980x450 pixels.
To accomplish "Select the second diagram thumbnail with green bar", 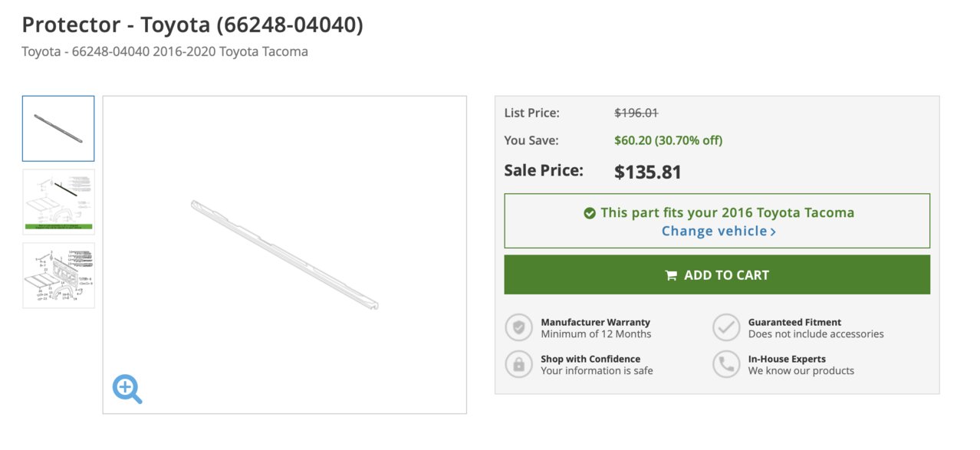I will coord(58,202).
